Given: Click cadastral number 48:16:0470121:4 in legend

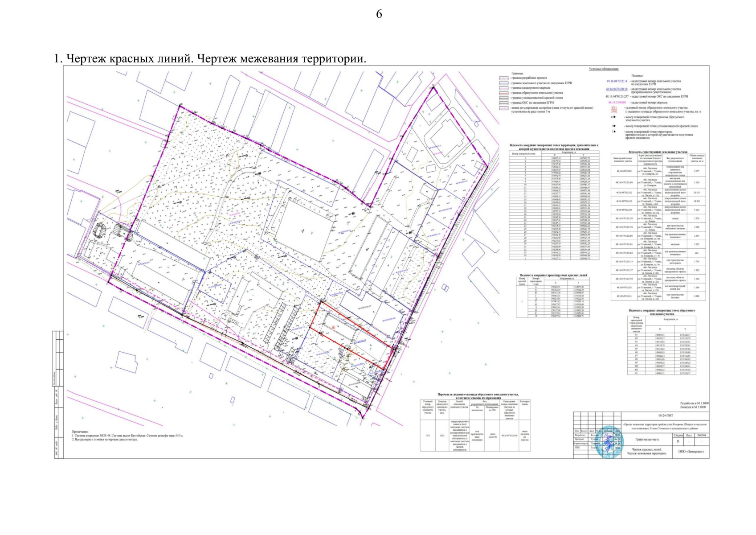Looking at the screenshot, I should point(617,81).
